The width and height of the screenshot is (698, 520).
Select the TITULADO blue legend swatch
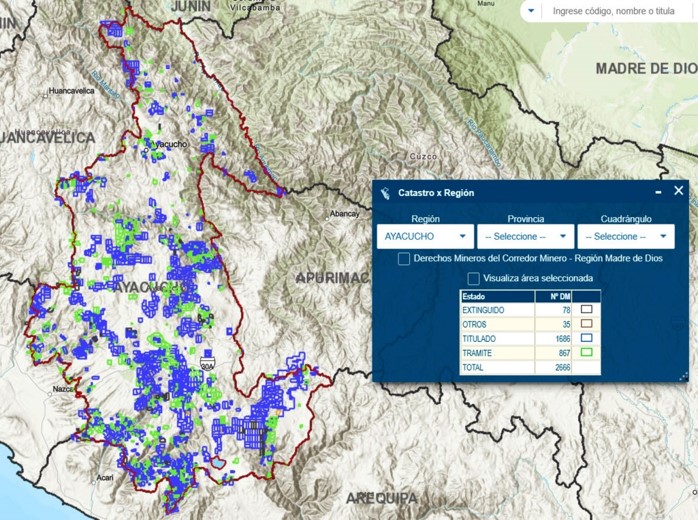pyautogui.click(x=587, y=339)
